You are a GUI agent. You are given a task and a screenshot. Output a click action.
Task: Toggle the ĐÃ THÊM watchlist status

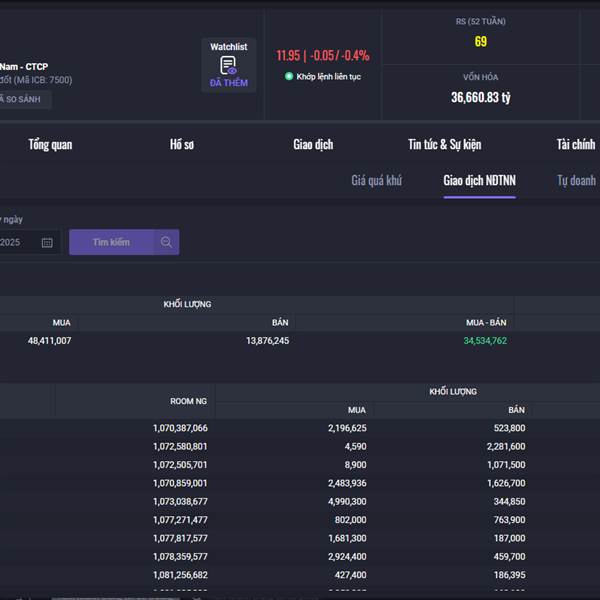(x=228, y=83)
